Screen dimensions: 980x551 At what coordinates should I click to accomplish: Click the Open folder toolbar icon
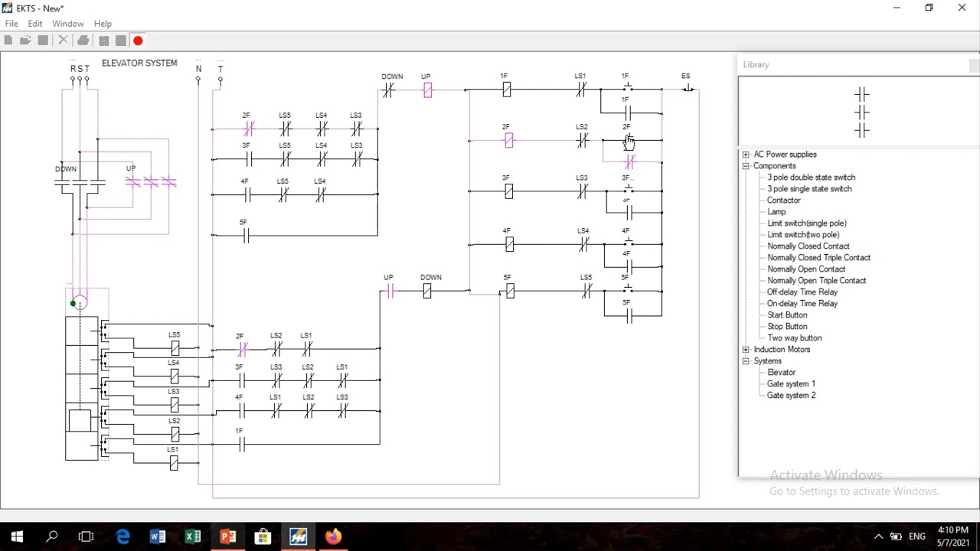[x=25, y=41]
